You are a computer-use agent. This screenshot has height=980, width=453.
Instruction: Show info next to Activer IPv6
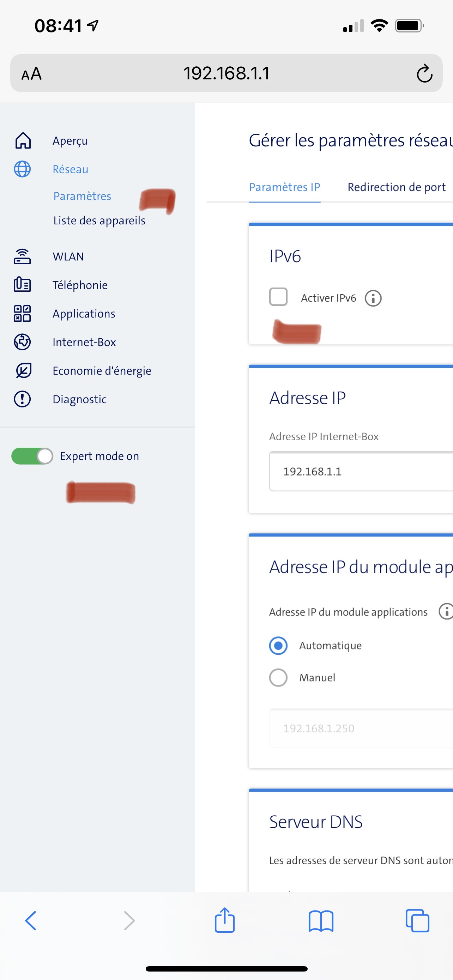[373, 298]
